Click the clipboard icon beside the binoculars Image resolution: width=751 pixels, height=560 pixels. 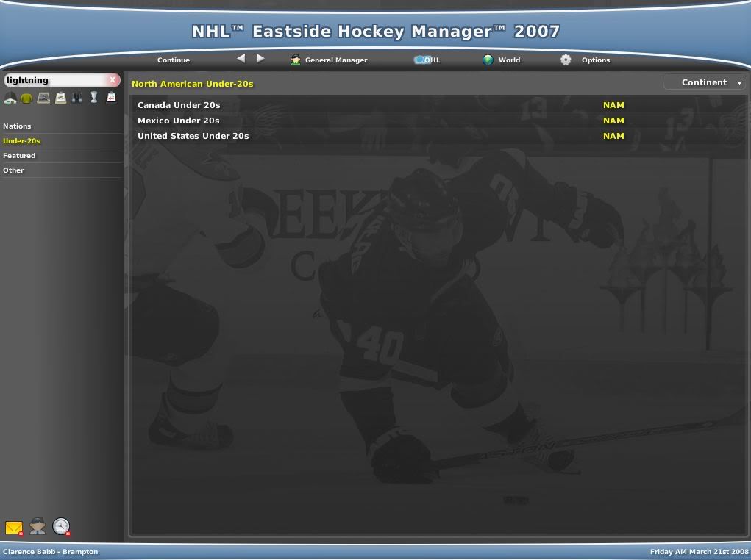[60, 98]
